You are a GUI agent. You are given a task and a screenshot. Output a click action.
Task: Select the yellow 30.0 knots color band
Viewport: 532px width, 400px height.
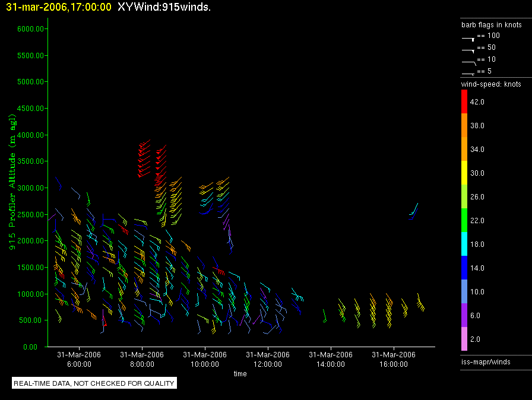[x=464, y=173]
